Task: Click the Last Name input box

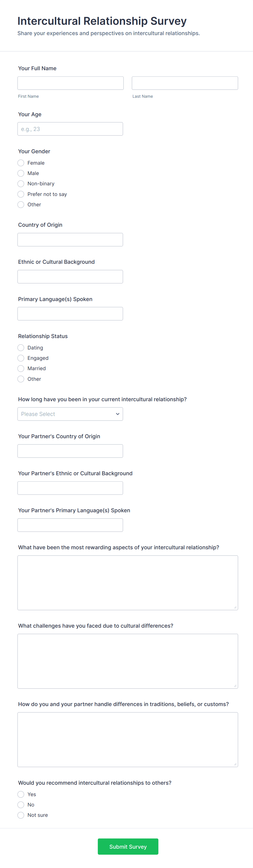Action: click(185, 83)
